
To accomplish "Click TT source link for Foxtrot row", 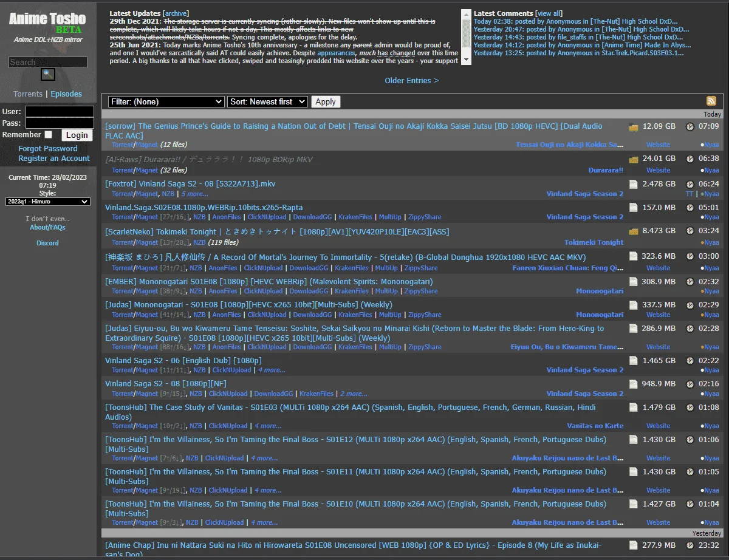I will pos(690,194).
